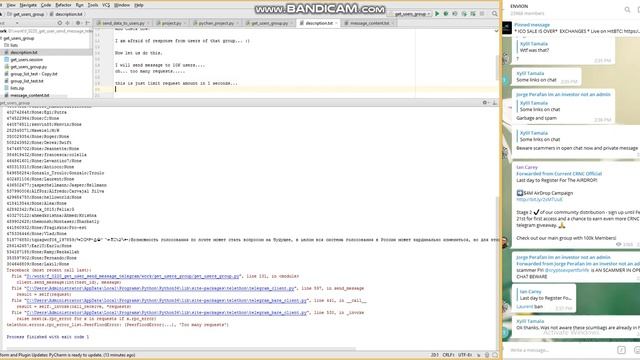
Task: Collapse get_users_group folder in project tree
Action: 16,38
